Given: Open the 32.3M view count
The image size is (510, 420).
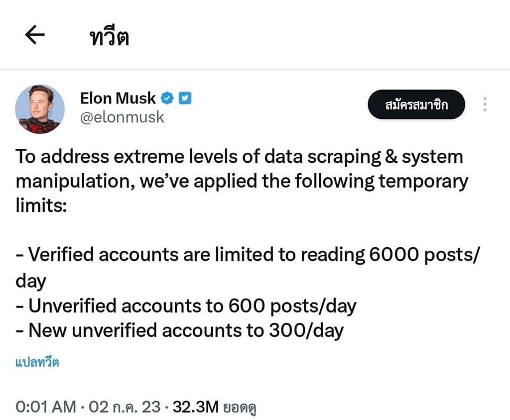Looking at the screenshot, I should coord(195,407).
